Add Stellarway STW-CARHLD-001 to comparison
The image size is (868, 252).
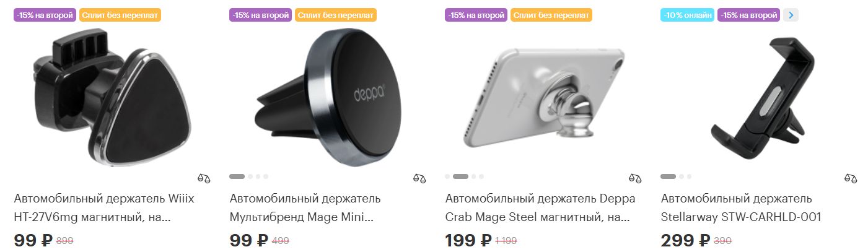click(x=851, y=178)
